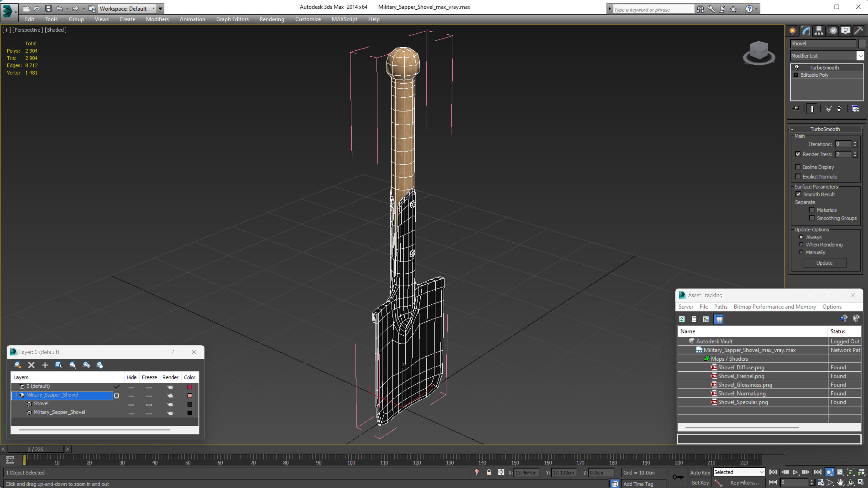Image resolution: width=868 pixels, height=488 pixels.
Task: Toggle Smooth Result checkbox in TurboSmooth
Action: coord(798,194)
